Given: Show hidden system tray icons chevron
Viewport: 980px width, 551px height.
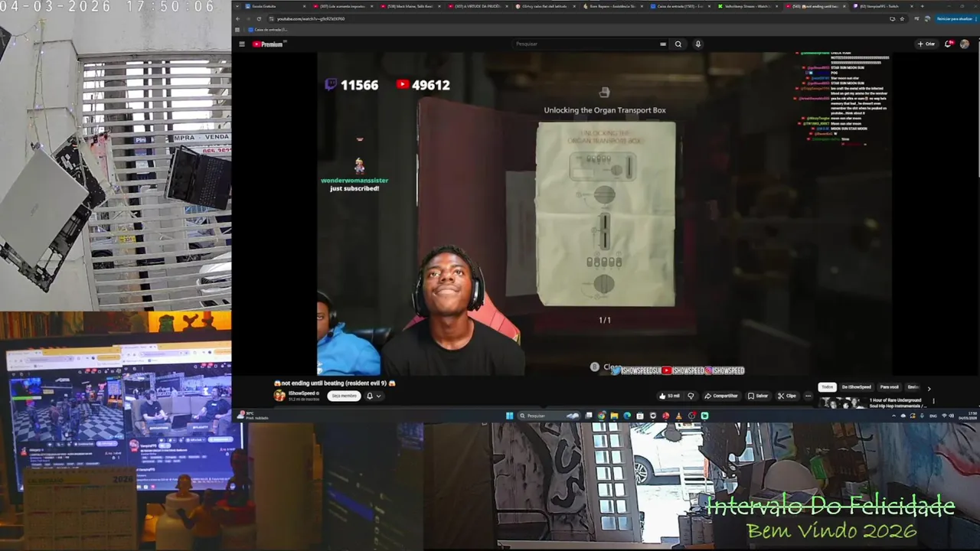Looking at the screenshot, I should coord(893,416).
